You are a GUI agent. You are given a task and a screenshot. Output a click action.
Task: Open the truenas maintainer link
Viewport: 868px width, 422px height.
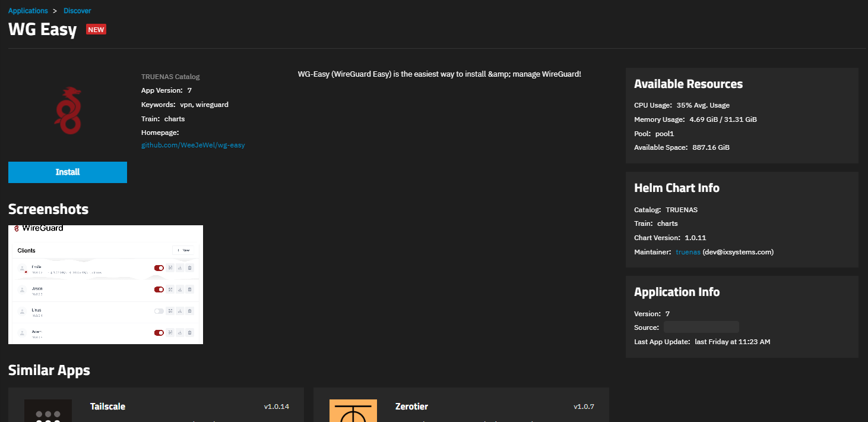[x=688, y=252]
